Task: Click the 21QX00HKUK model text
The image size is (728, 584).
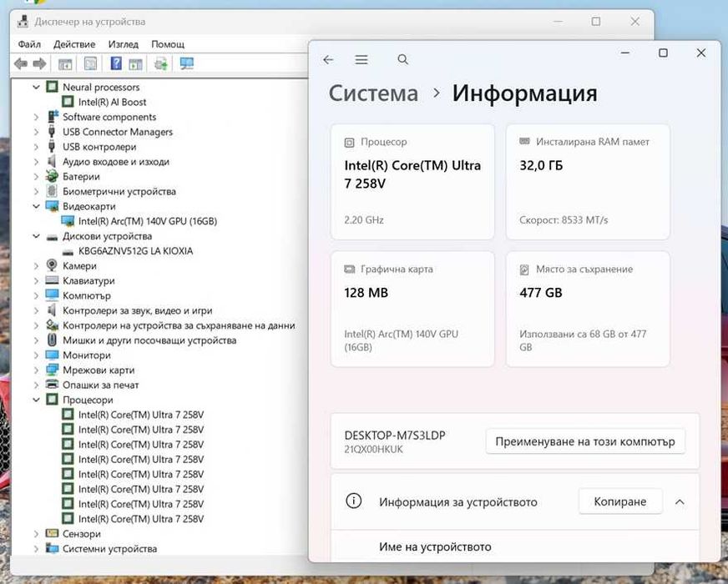Action: [x=374, y=449]
